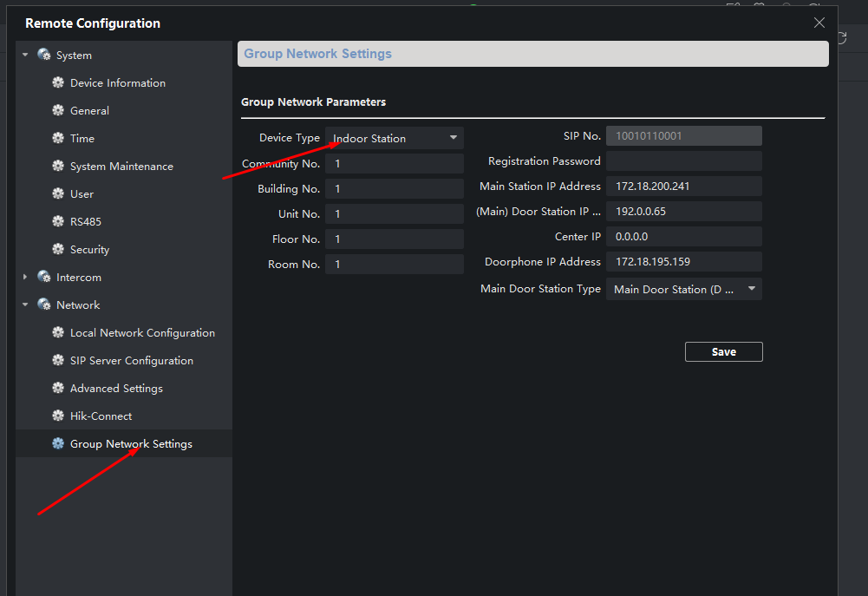Click the Network category label
This screenshot has height=596, width=868.
click(78, 305)
